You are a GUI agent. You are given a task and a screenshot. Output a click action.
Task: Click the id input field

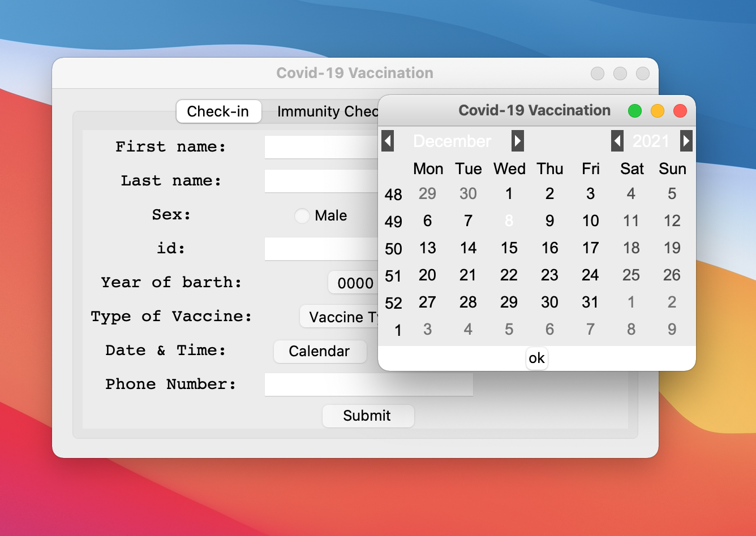[321, 249]
